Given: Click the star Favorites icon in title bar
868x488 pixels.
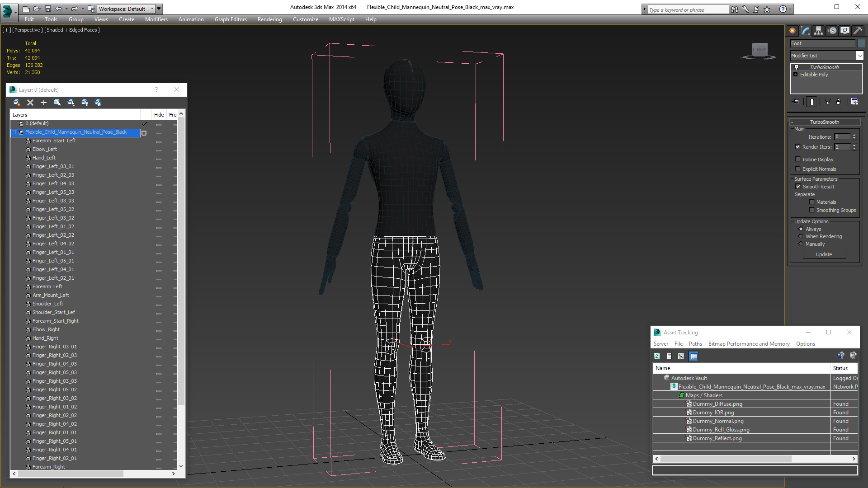Looking at the screenshot, I should pyautogui.click(x=767, y=9).
